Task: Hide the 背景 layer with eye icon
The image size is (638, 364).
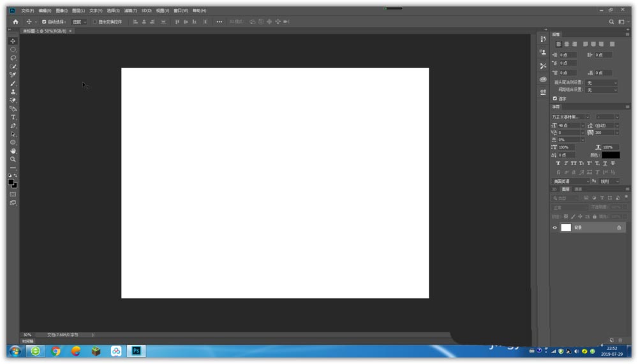Action: 554,228
